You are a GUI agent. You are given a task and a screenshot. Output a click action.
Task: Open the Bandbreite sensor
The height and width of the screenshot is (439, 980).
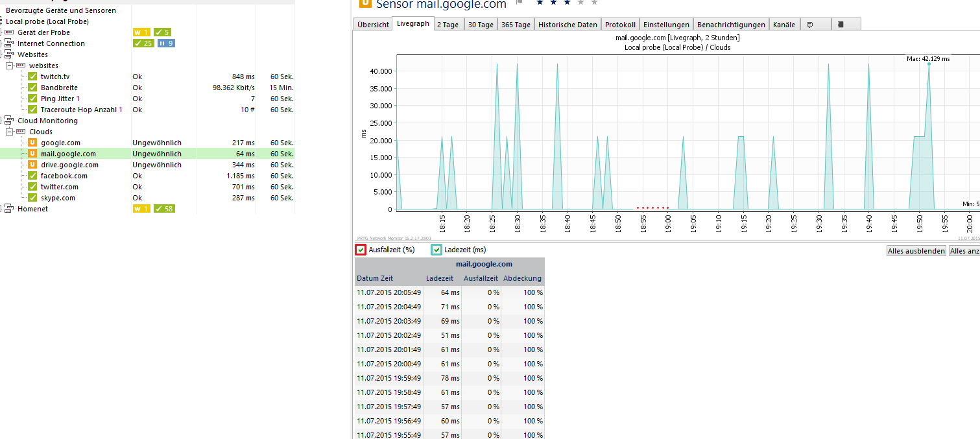pyautogui.click(x=59, y=88)
